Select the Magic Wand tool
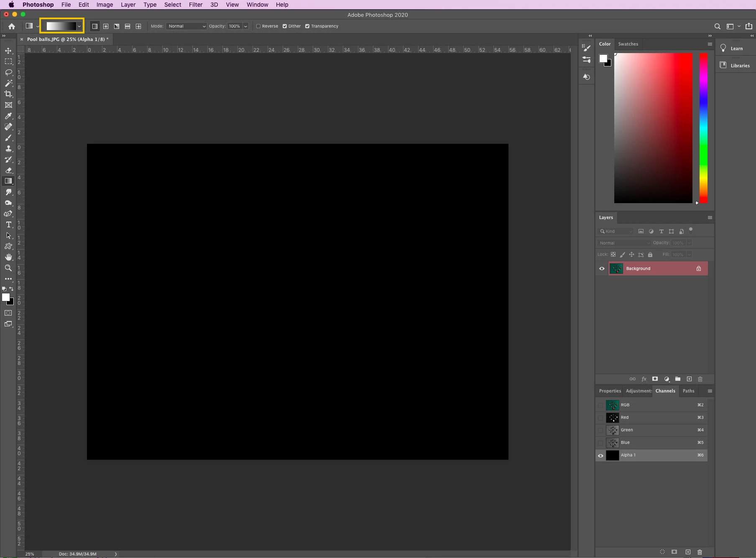The width and height of the screenshot is (756, 558). pos(8,83)
